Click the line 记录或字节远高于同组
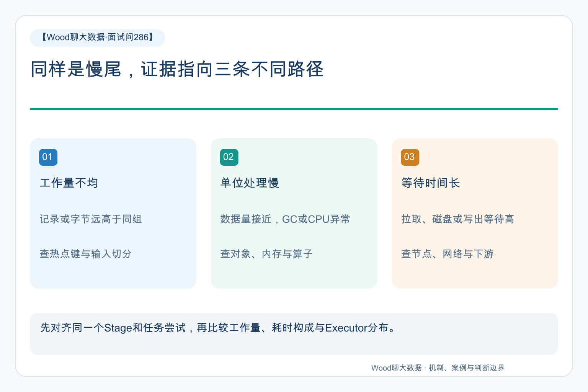 [91, 219]
